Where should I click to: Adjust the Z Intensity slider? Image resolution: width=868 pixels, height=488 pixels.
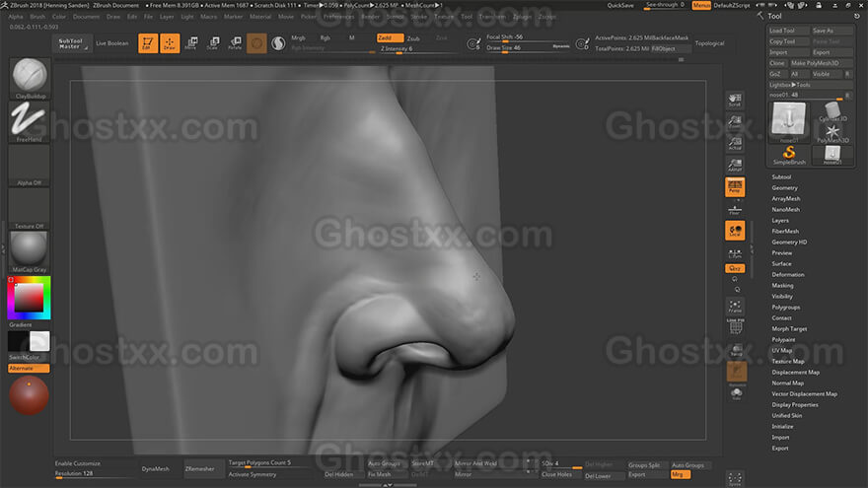coord(417,48)
